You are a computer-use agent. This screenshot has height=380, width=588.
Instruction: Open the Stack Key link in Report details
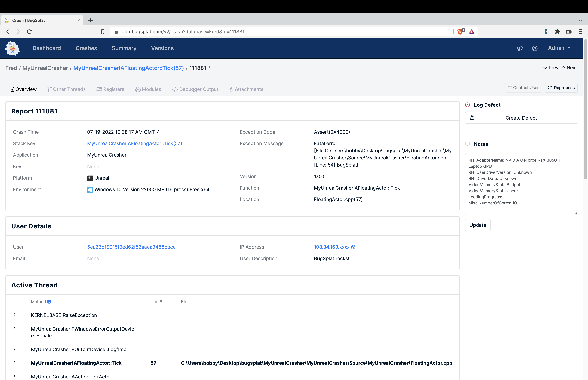point(134,143)
